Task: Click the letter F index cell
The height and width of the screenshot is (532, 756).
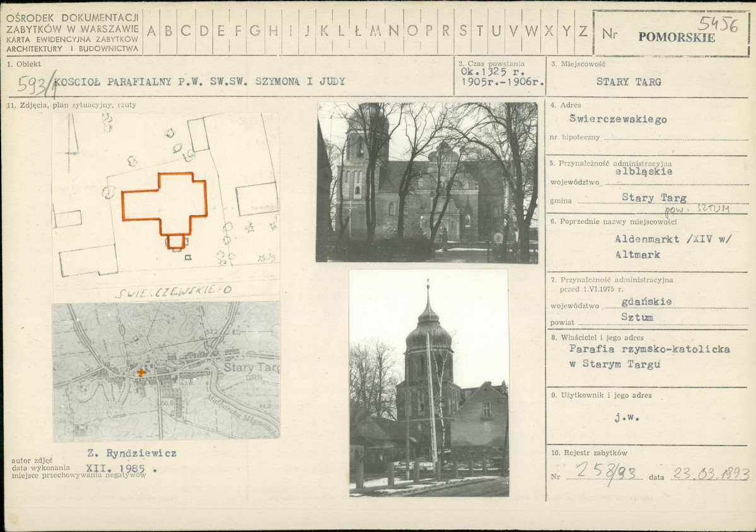Action: (x=238, y=32)
